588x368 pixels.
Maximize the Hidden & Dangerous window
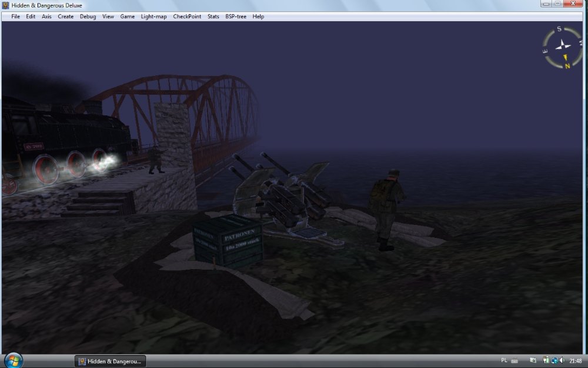click(557, 4)
